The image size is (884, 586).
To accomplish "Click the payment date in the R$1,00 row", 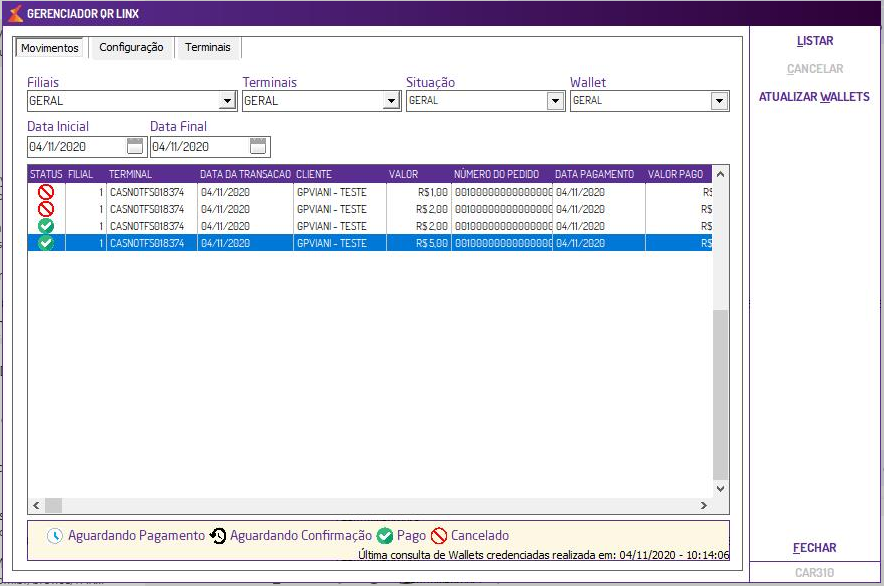I will tap(580, 192).
